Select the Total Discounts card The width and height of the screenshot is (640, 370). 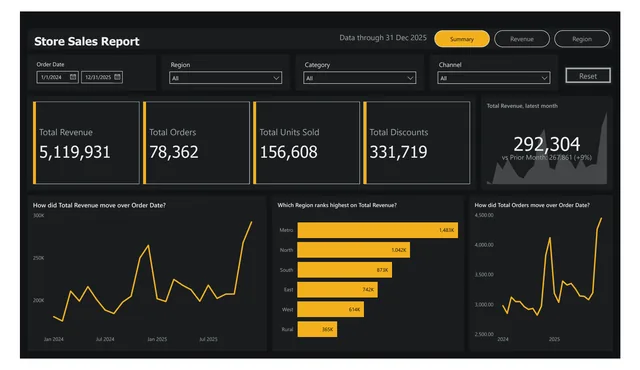417,143
